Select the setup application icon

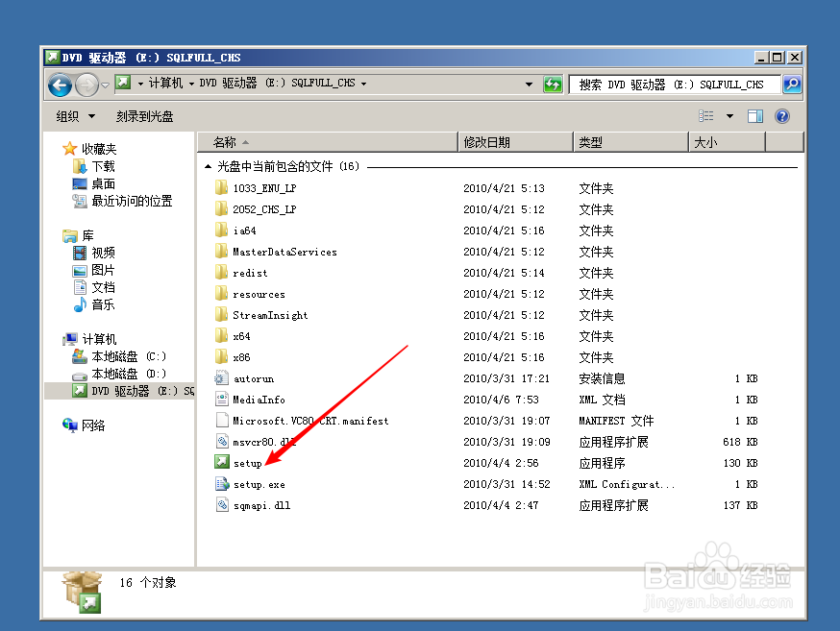tap(221, 462)
